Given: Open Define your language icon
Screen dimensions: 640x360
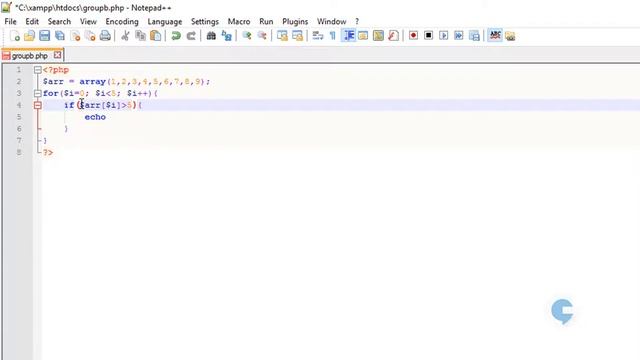Looking at the screenshot, I should pos(363,36).
